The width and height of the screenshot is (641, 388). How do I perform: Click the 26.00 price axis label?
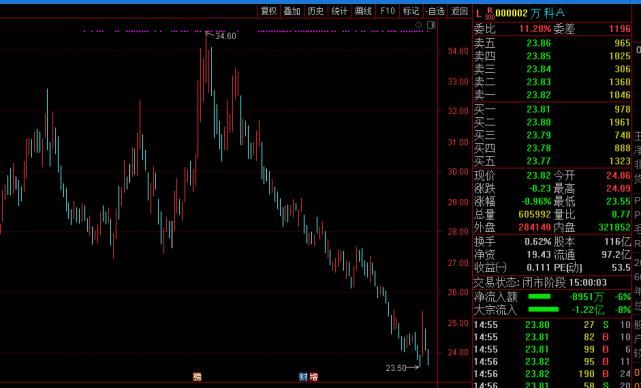coord(458,292)
